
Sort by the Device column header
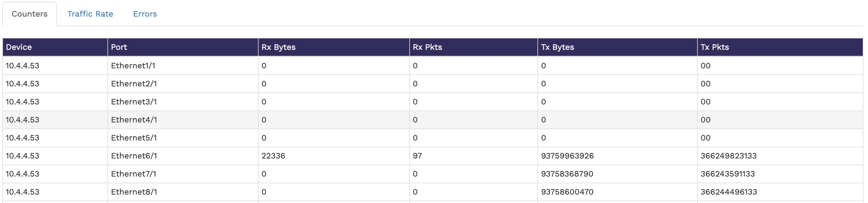(x=19, y=47)
